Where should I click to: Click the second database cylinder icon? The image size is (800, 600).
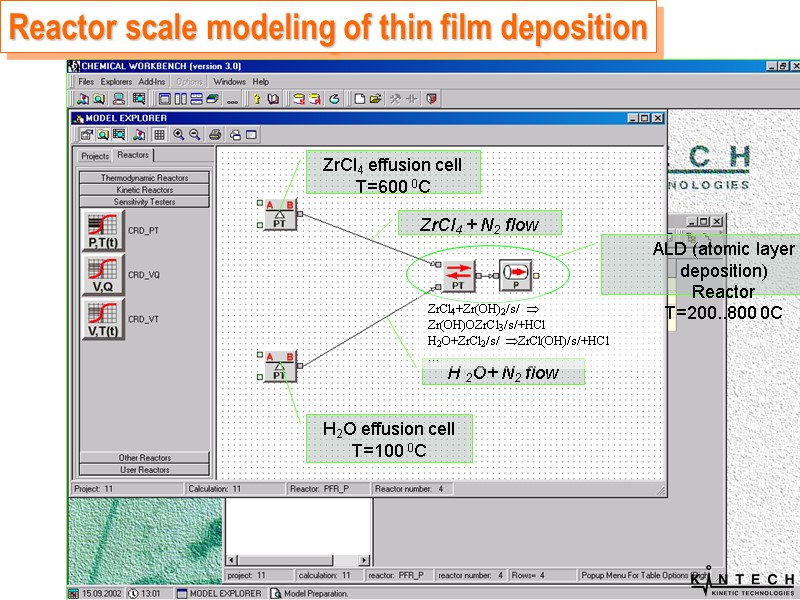(315, 99)
